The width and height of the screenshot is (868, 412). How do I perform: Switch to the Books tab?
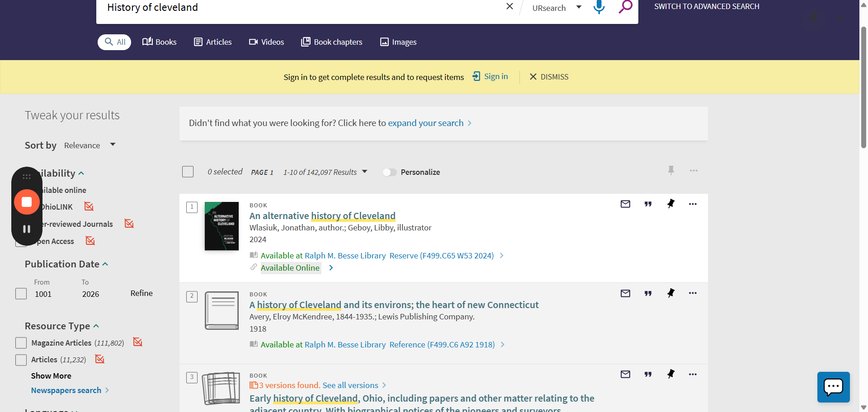tap(160, 42)
